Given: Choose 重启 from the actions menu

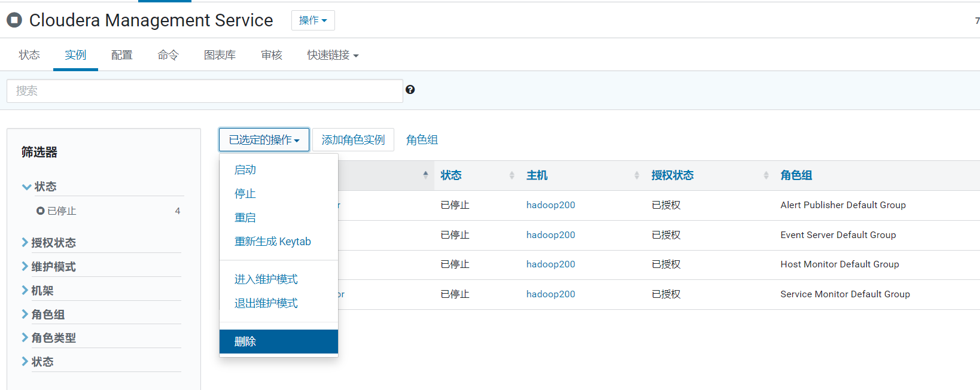Looking at the screenshot, I should point(279,218).
